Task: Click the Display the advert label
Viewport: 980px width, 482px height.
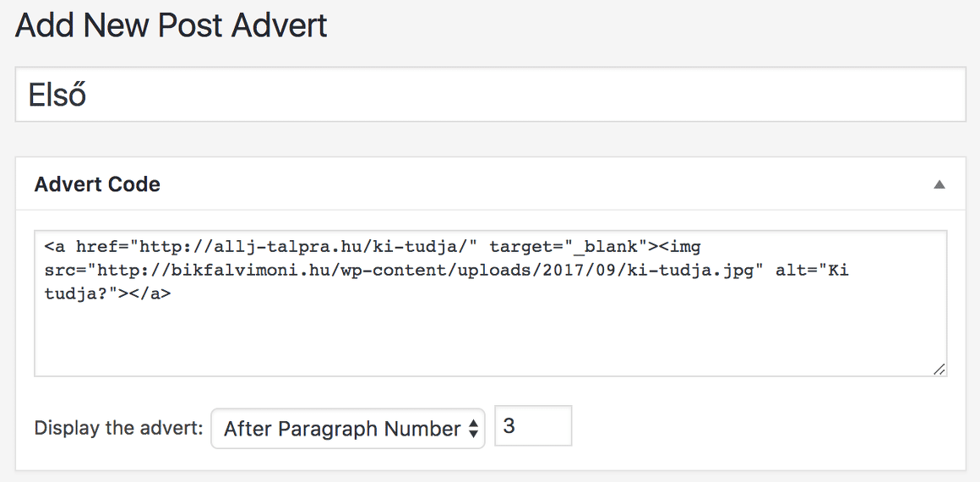Action: pyautogui.click(x=119, y=429)
